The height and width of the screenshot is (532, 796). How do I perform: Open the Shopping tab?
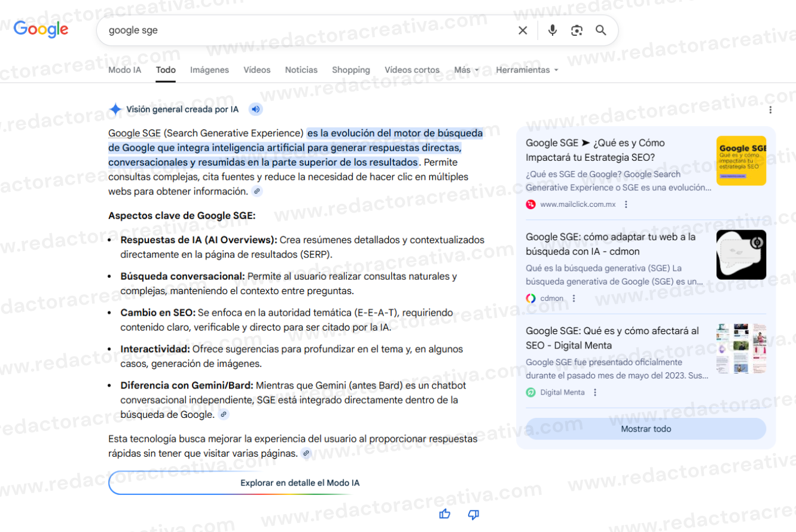tap(351, 70)
